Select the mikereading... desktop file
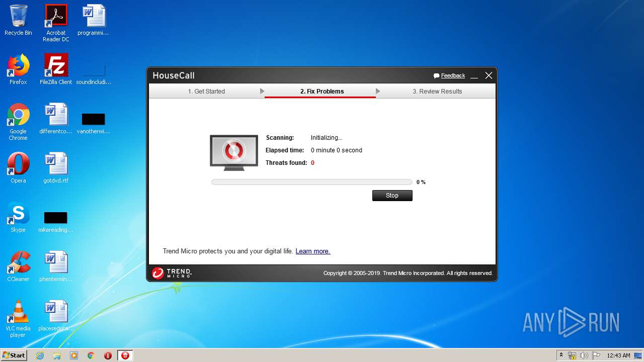Screen dimensions: 644x362 [56, 221]
